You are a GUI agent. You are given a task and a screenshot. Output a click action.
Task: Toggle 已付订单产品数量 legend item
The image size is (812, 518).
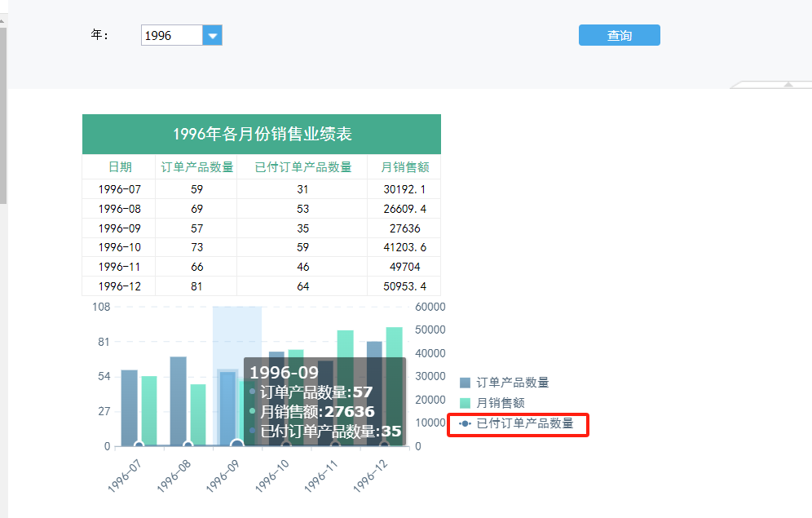coord(516,423)
